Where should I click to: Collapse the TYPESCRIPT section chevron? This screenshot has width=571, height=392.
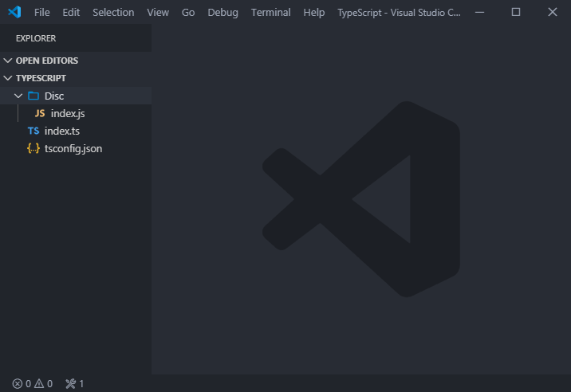(8, 78)
